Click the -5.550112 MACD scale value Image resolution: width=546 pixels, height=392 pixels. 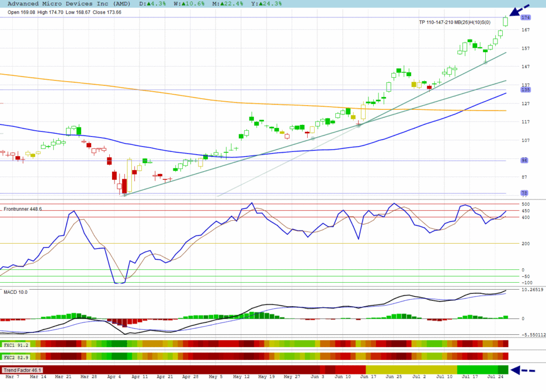[533, 335]
